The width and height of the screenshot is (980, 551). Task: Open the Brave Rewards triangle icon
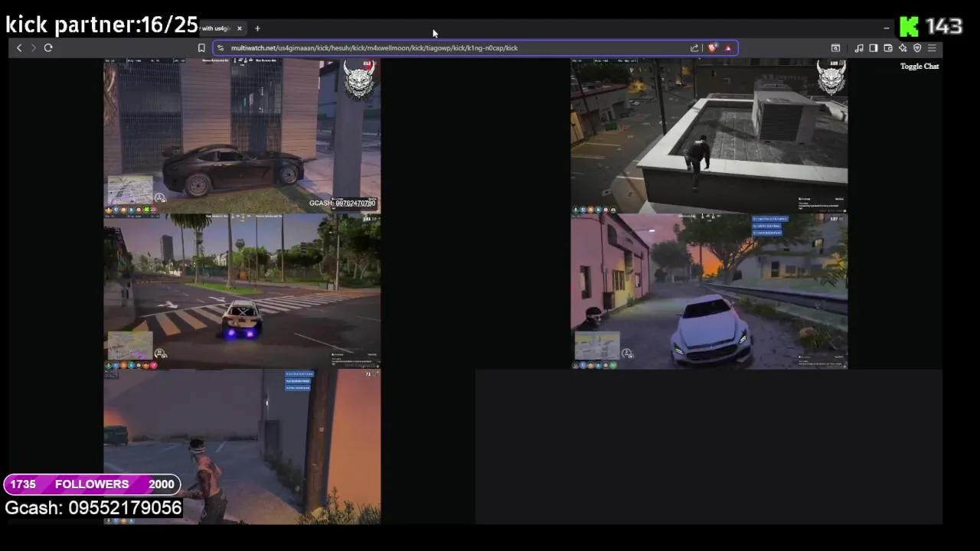pos(728,47)
